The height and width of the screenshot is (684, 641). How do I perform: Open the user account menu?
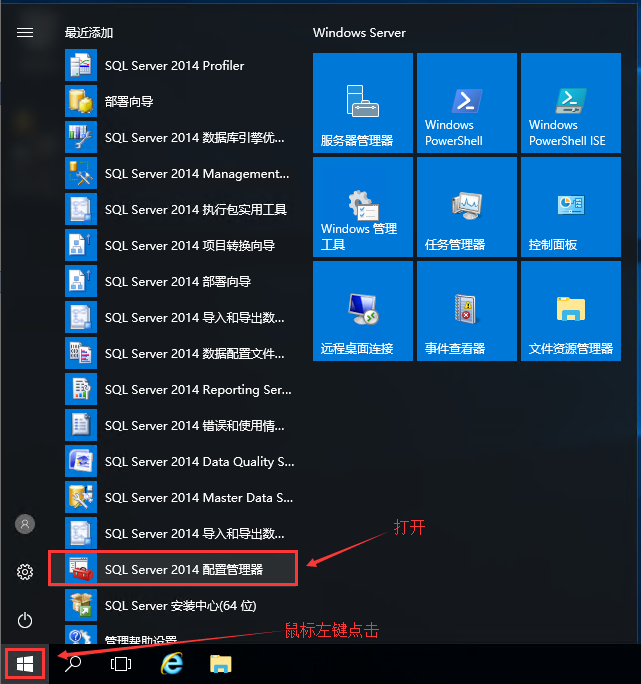coord(25,524)
